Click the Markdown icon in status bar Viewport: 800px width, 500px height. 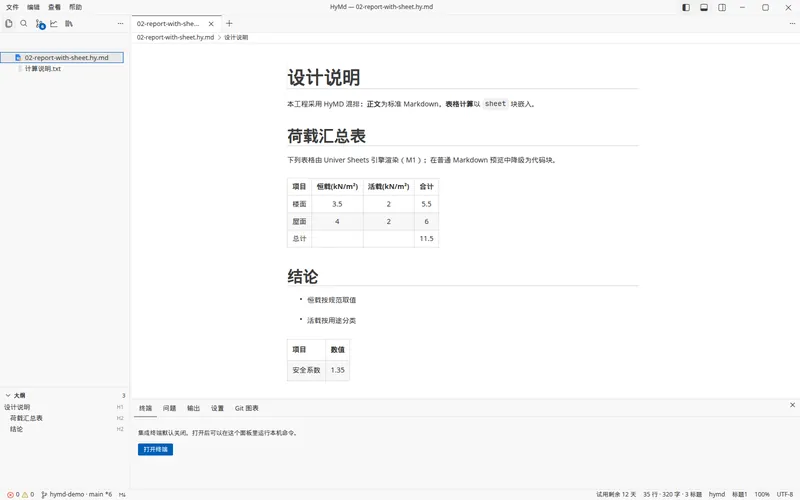[122, 494]
